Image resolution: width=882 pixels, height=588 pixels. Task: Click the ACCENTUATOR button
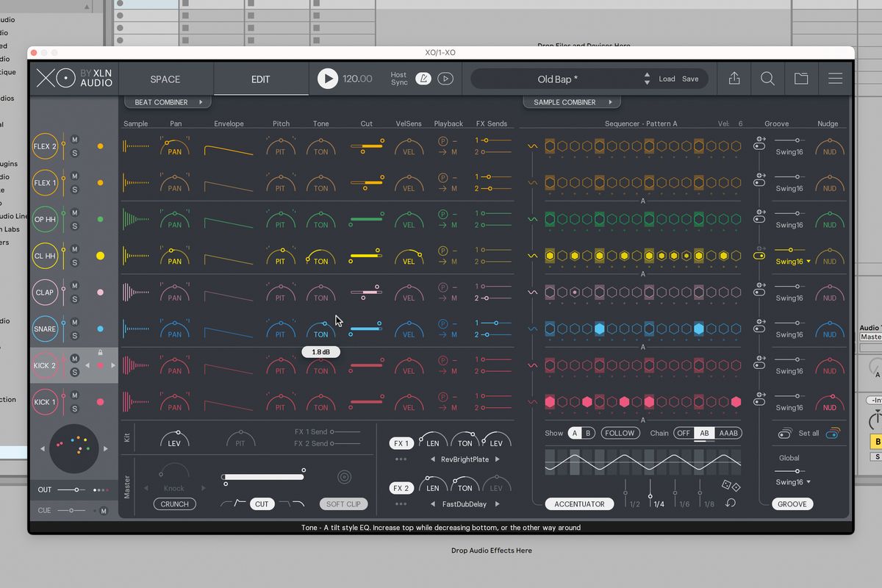point(579,503)
